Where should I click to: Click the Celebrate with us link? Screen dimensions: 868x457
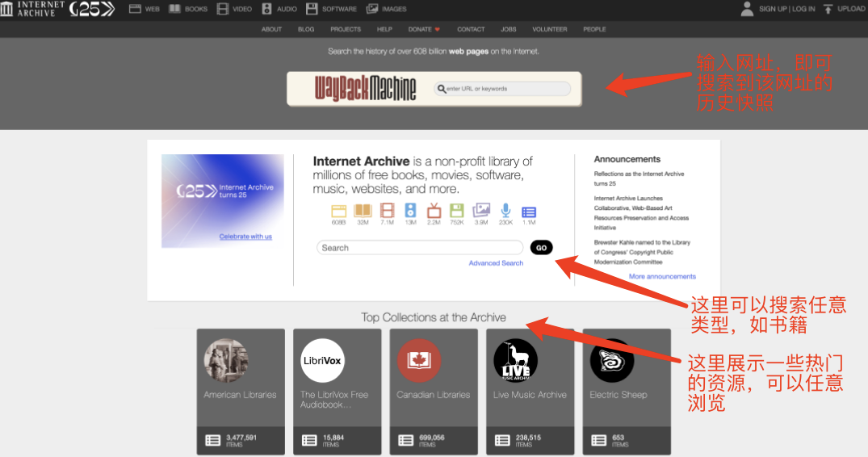click(x=245, y=237)
